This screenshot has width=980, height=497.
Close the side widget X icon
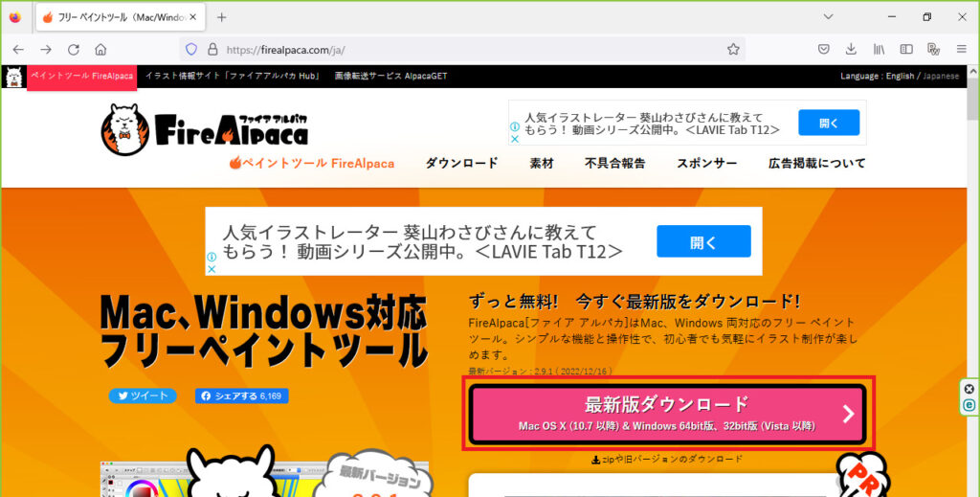pyautogui.click(x=969, y=389)
